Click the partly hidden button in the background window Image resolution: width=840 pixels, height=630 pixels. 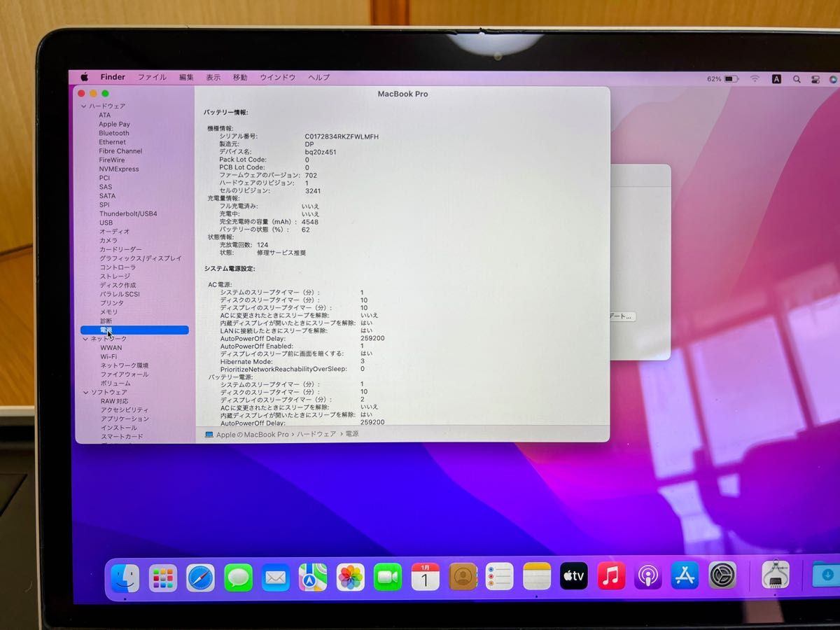pyautogui.click(x=622, y=316)
